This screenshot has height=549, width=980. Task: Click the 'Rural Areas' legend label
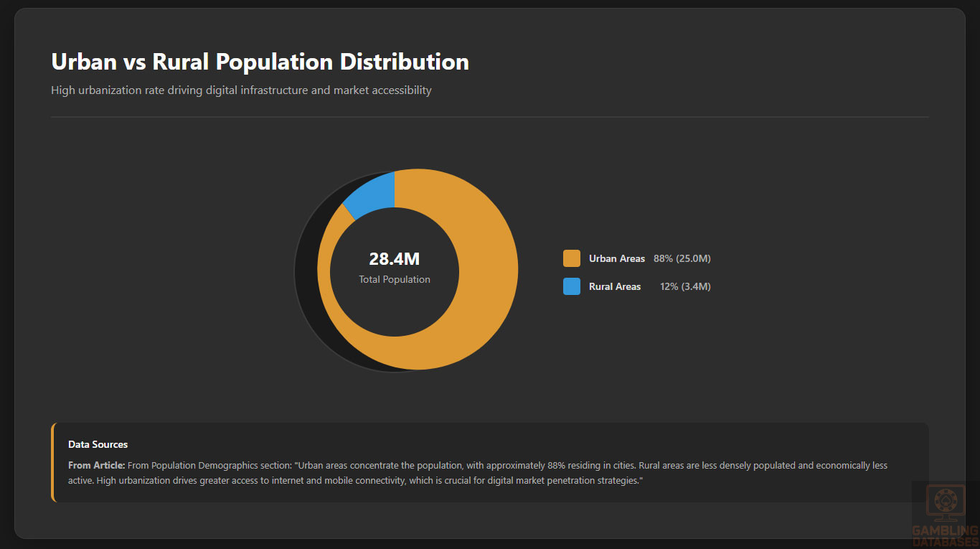click(615, 286)
